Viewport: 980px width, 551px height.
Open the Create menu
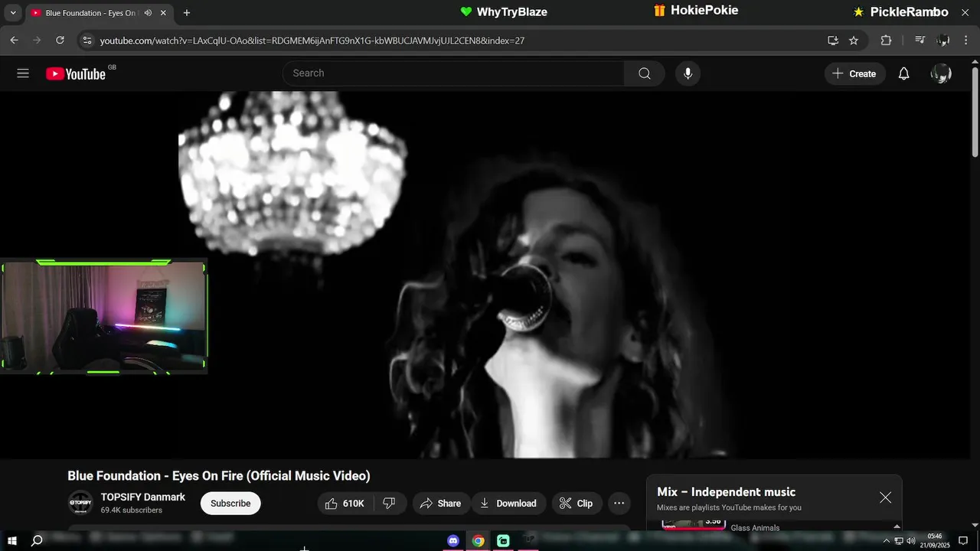point(854,73)
